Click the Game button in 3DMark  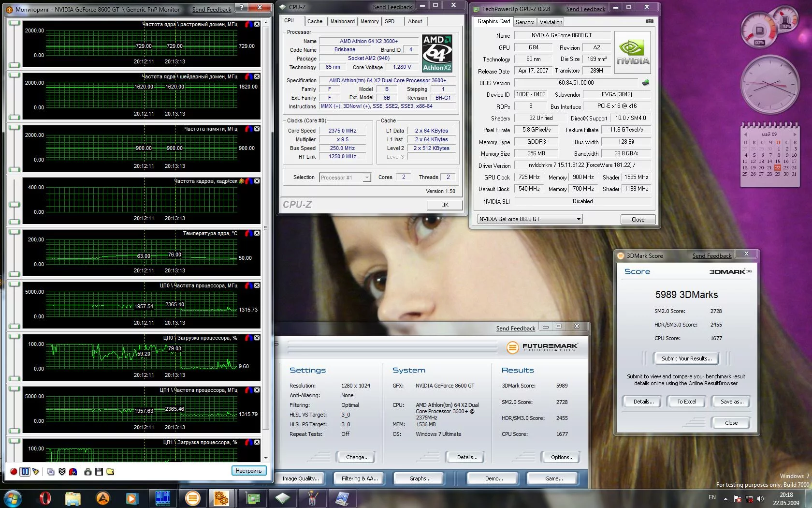click(x=554, y=478)
